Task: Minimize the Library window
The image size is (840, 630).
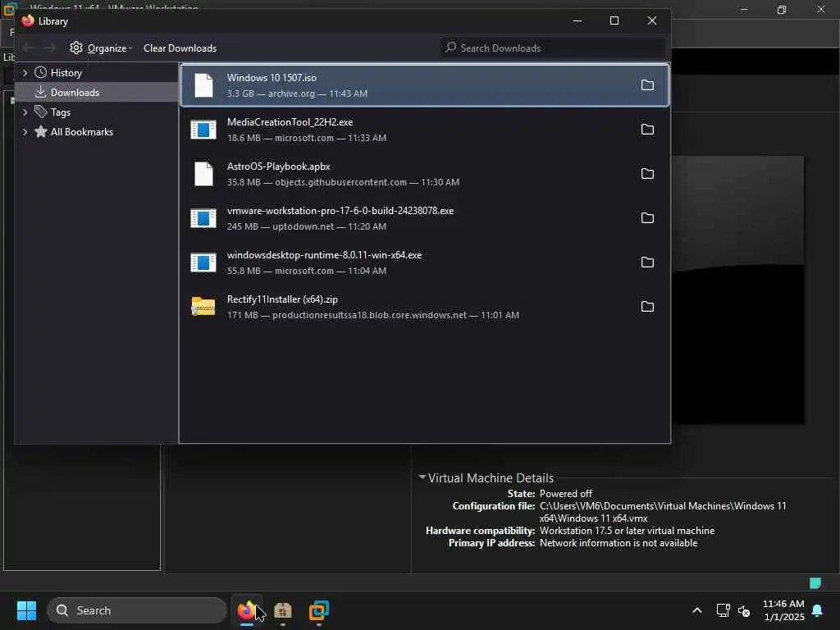Action: pyautogui.click(x=577, y=21)
